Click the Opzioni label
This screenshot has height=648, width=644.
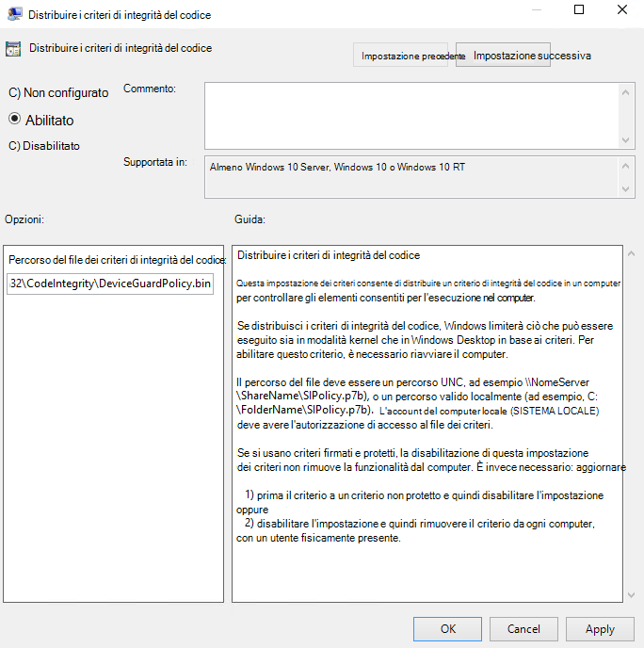click(24, 219)
